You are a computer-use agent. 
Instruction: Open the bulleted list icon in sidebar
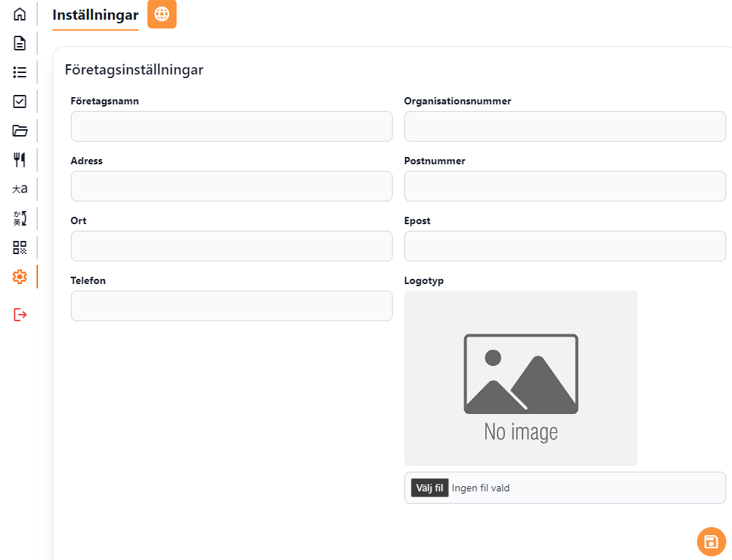tap(20, 72)
